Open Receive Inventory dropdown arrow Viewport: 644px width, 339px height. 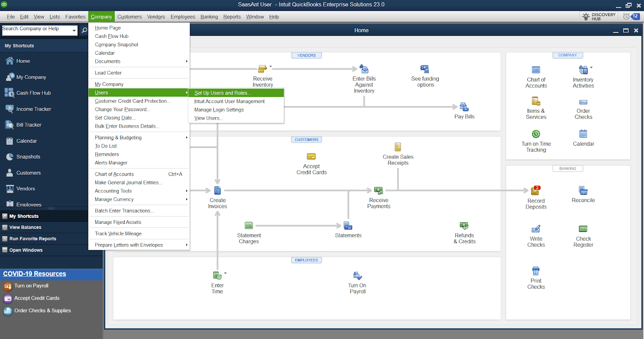[270, 66]
